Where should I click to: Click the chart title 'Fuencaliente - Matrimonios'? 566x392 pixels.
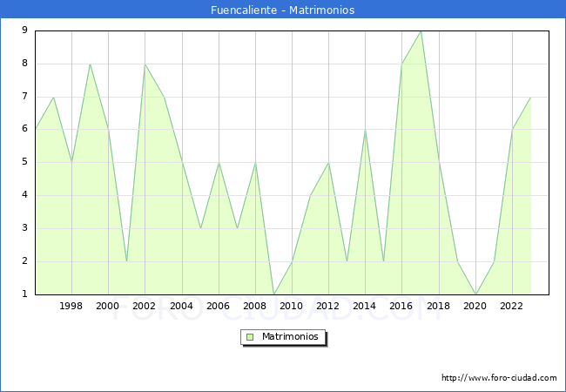pyautogui.click(x=283, y=10)
